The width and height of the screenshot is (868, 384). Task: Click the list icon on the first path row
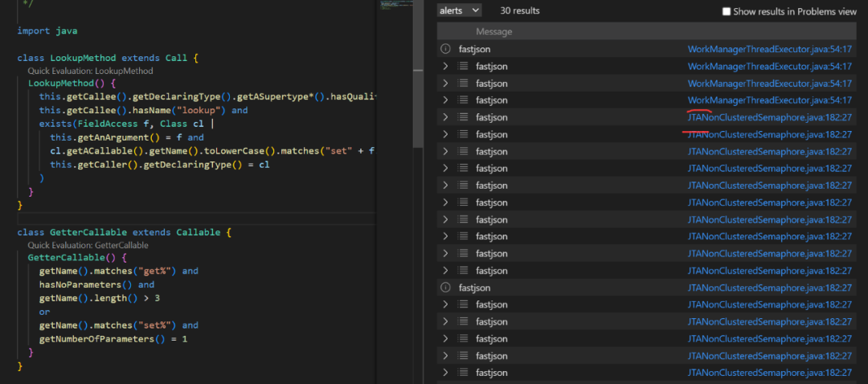click(x=463, y=66)
